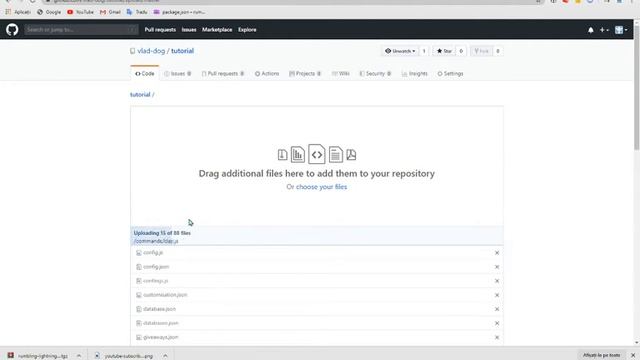Open the Insights tab
This screenshot has width=640, height=360.
[x=415, y=73]
